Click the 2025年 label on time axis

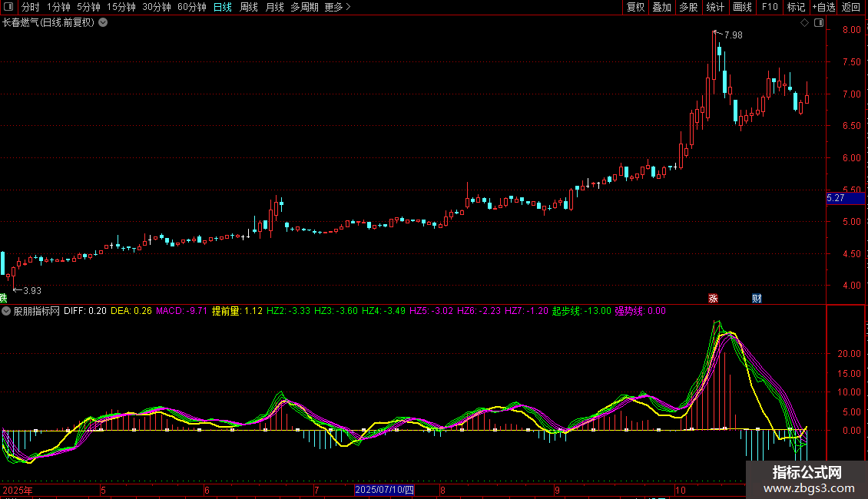(x=17, y=490)
